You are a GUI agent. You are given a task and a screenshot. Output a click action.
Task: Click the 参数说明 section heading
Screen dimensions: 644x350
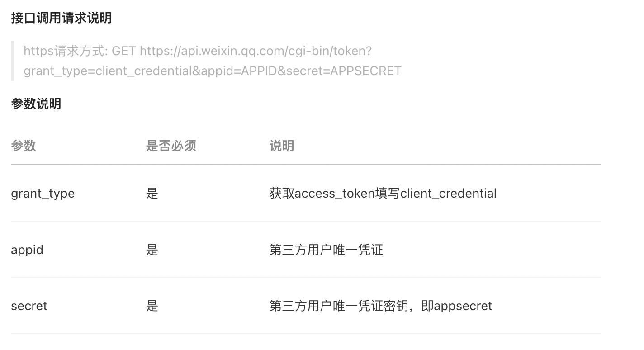tap(36, 104)
